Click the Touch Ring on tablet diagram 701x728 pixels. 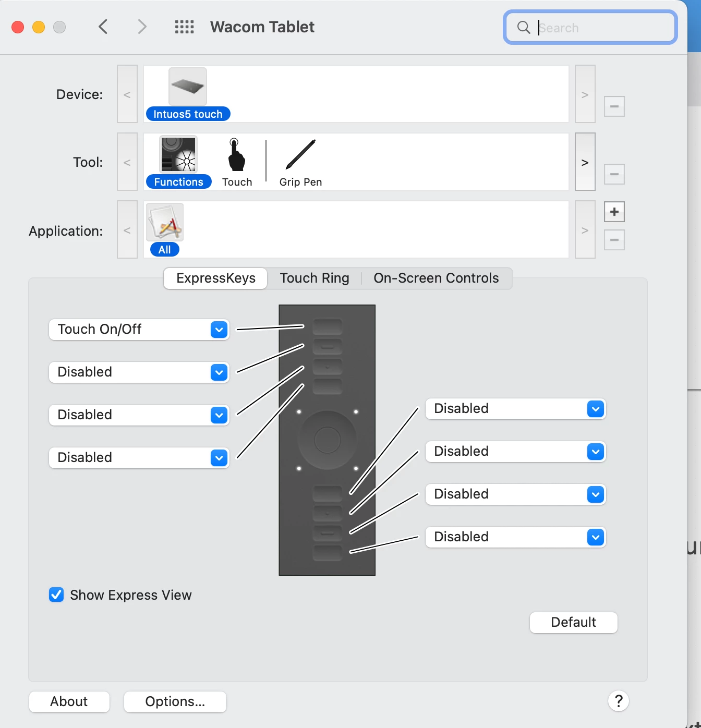click(x=328, y=440)
